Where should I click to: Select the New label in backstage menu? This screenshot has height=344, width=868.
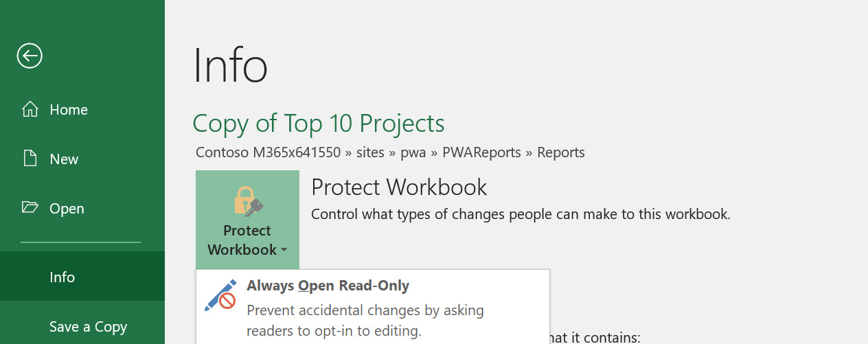coord(64,159)
